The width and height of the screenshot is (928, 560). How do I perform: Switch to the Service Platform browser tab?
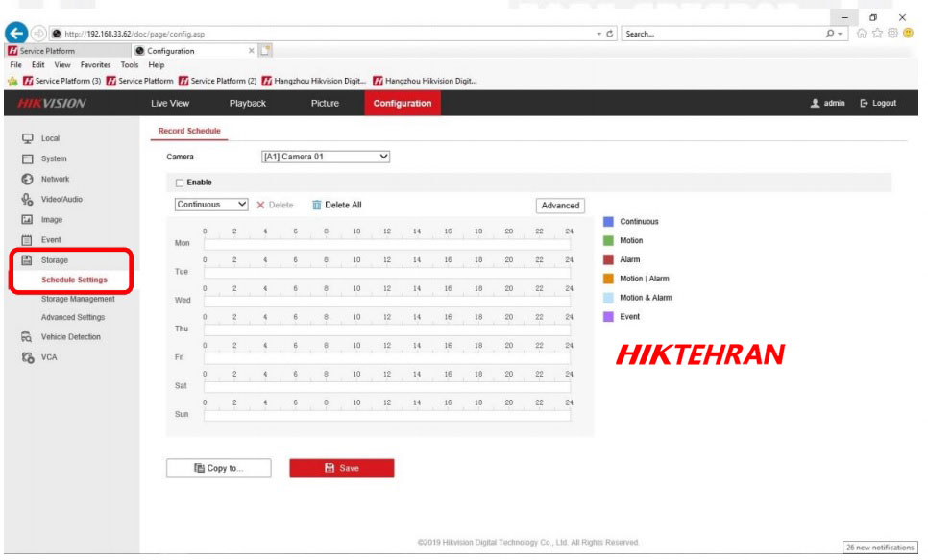(x=68, y=51)
